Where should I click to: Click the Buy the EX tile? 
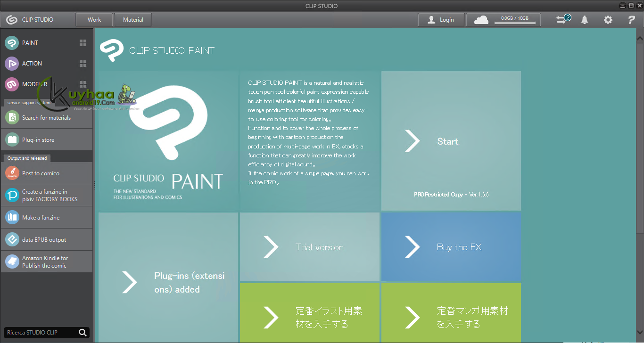[x=451, y=247]
